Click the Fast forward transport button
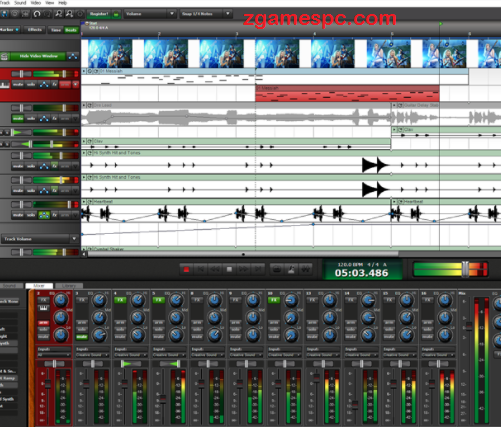Image resolution: width=501 pixels, height=427 pixels. tap(243, 269)
